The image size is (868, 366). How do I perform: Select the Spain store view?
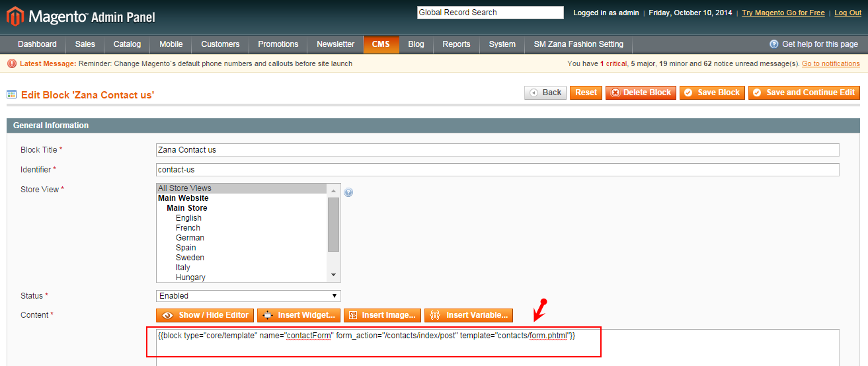click(242, 248)
